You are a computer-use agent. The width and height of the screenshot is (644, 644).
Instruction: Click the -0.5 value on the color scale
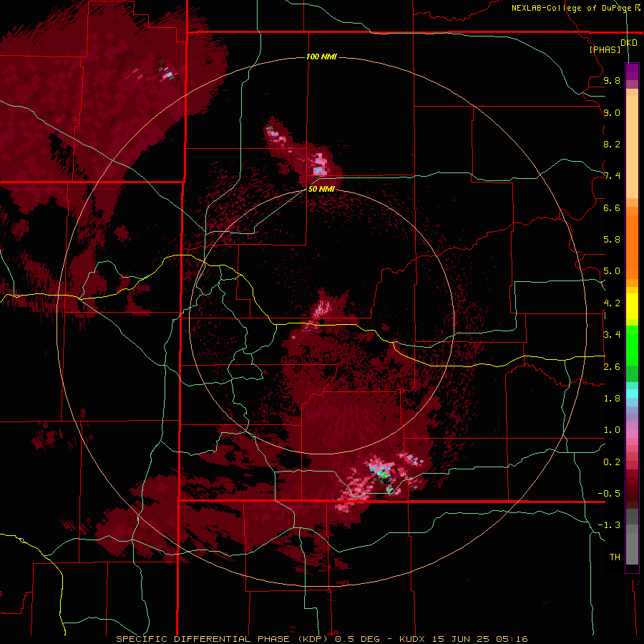pos(609,494)
